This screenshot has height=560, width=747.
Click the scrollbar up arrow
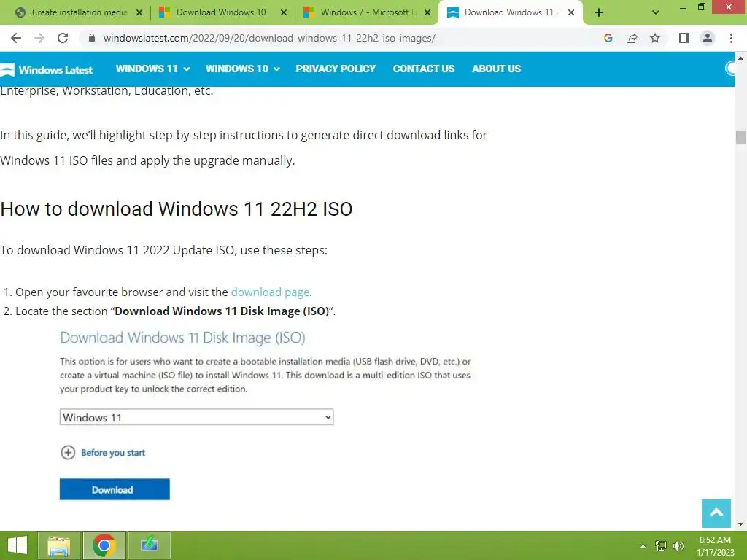(x=740, y=58)
